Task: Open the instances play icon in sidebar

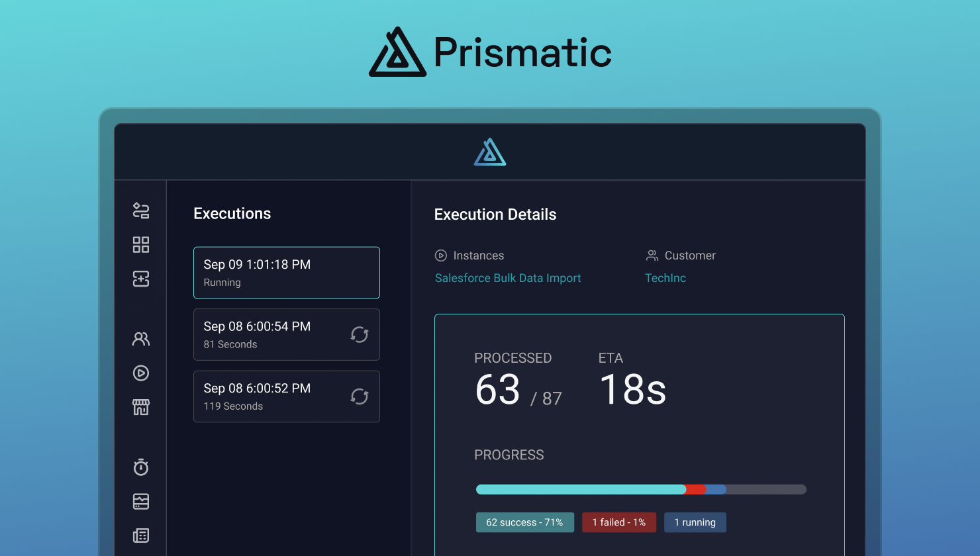Action: [x=141, y=373]
